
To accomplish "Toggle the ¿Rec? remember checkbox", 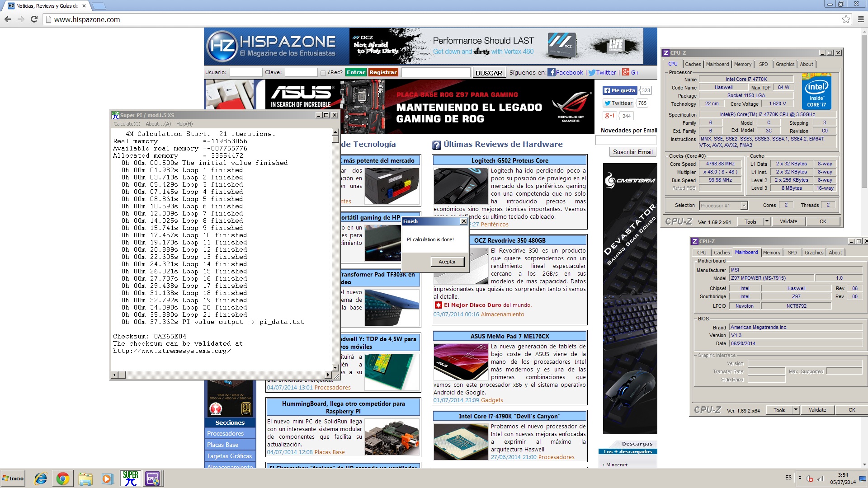I will [323, 73].
